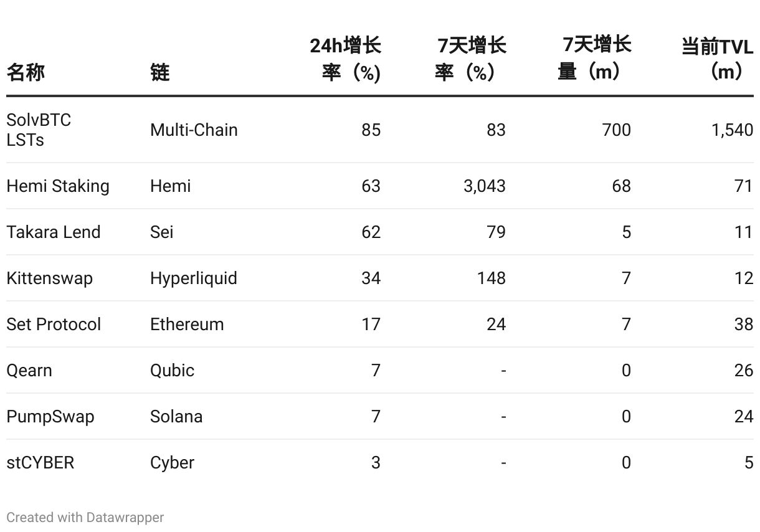
Task: Click the stCYBER row name
Action: point(40,463)
